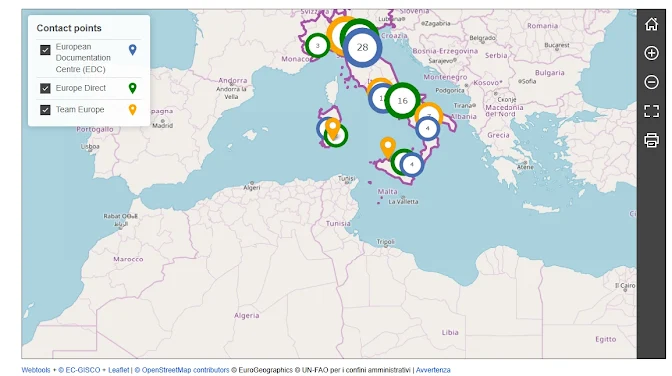Open the Webtools link

[36, 370]
